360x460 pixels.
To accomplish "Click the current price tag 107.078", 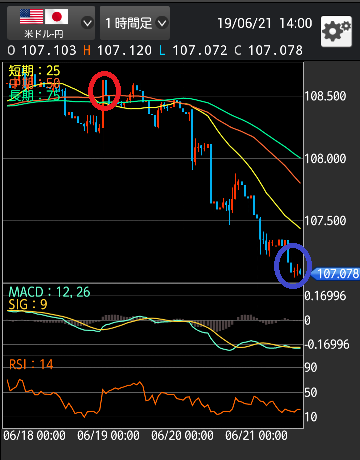I will (x=336, y=274).
